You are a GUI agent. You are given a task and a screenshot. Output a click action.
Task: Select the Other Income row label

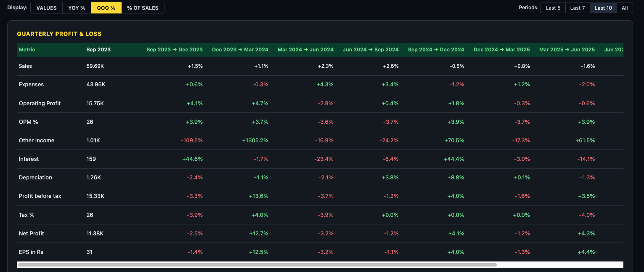click(37, 140)
